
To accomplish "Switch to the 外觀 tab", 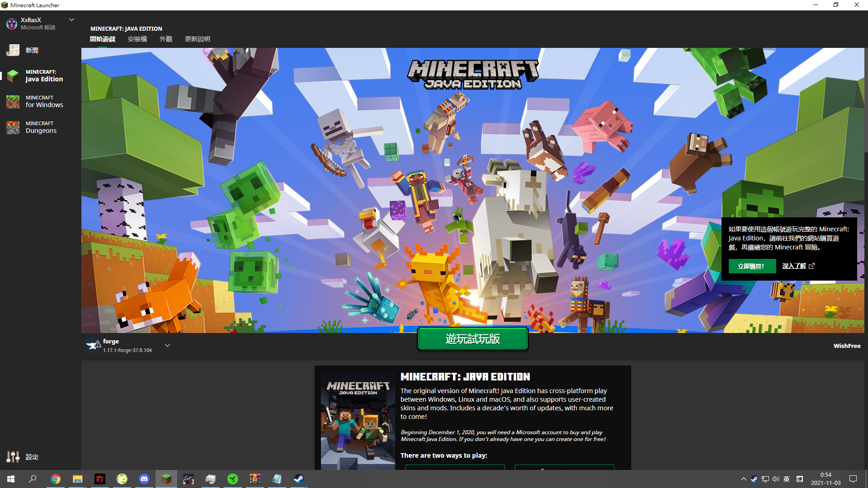I will 165,39.
